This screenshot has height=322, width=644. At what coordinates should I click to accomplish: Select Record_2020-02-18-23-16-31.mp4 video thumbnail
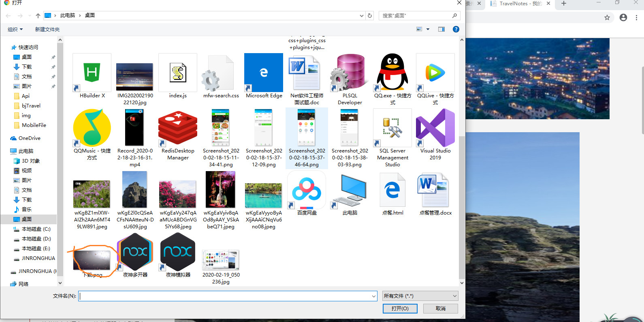[135, 128]
